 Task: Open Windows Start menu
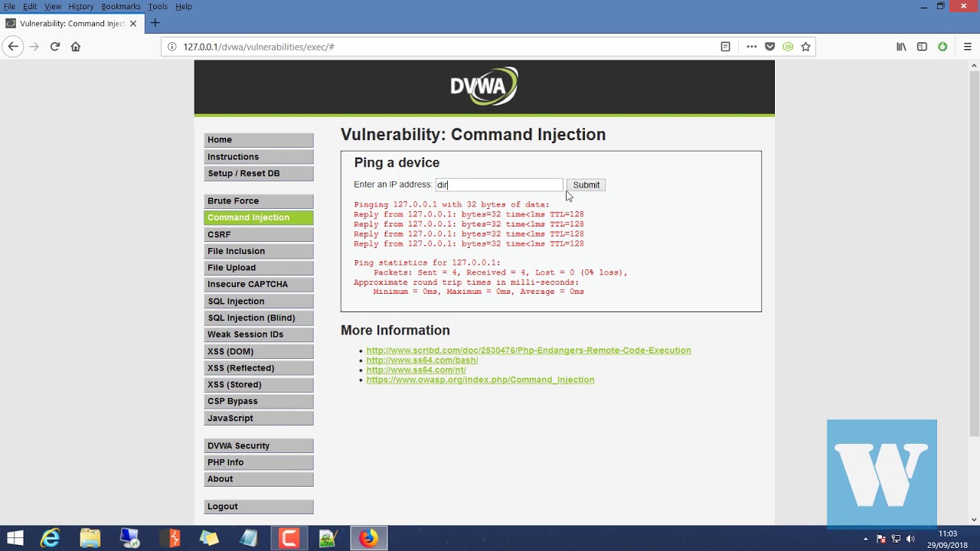pyautogui.click(x=15, y=539)
